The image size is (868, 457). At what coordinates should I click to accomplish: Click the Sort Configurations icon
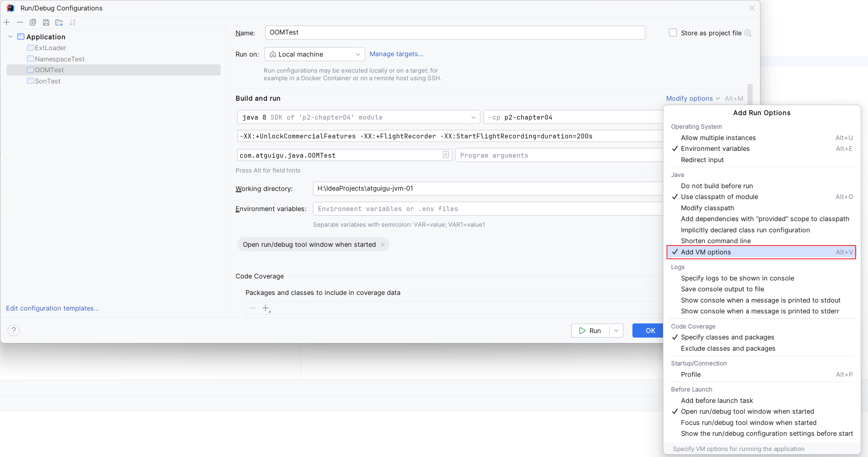pos(73,22)
